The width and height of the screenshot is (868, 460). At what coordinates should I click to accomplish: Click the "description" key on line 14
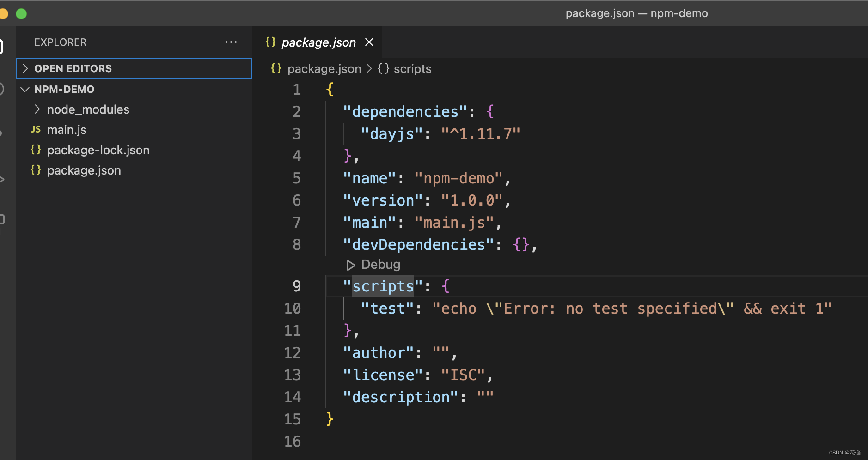[401, 397]
